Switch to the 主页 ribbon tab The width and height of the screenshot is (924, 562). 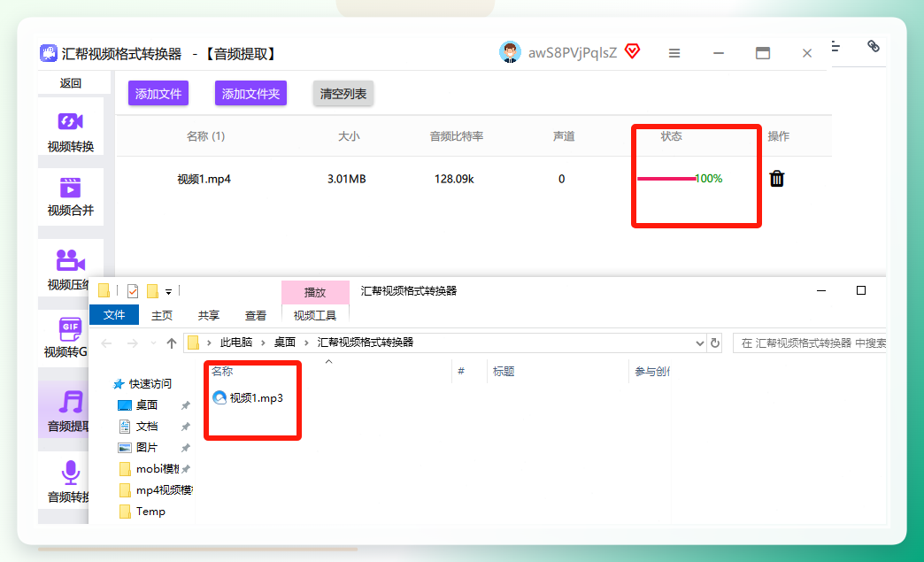tap(161, 316)
